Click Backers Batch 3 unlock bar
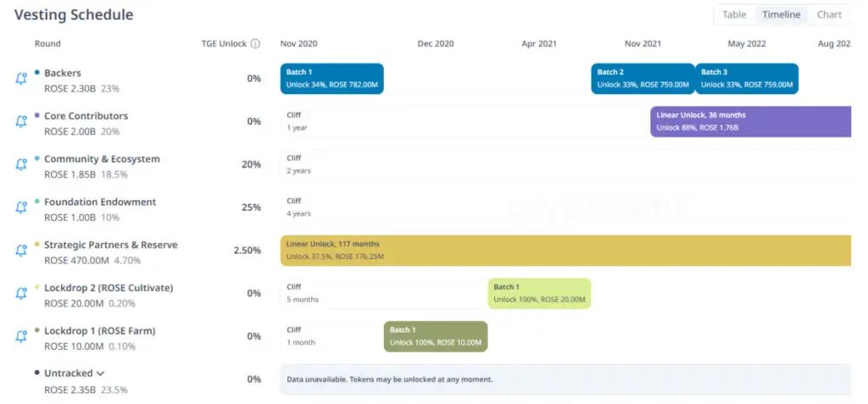This screenshot has width=868, height=404. pos(747,79)
